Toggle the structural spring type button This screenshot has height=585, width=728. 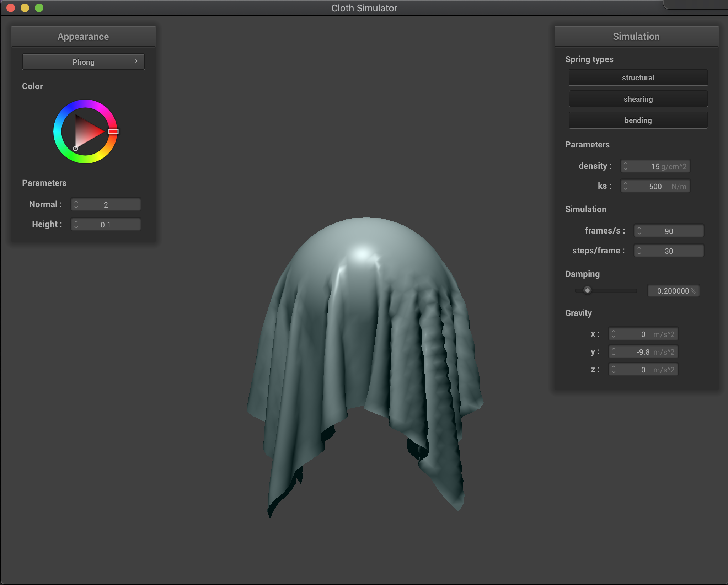pos(638,77)
